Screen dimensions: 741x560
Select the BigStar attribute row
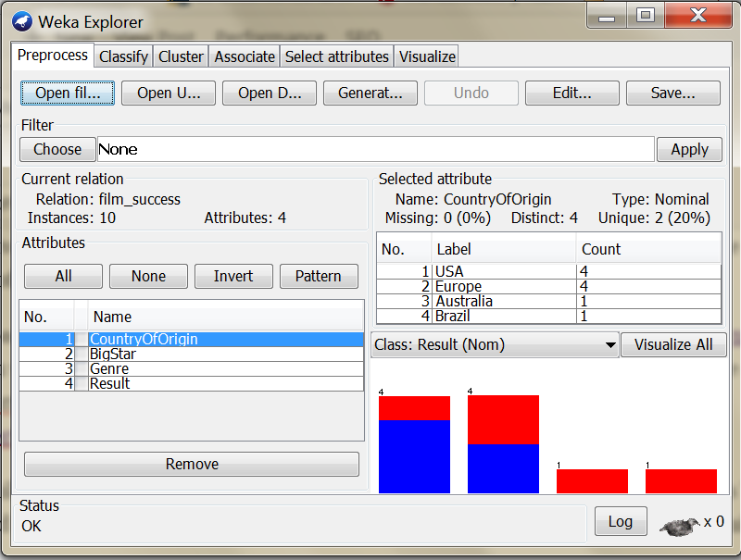pyautogui.click(x=192, y=355)
